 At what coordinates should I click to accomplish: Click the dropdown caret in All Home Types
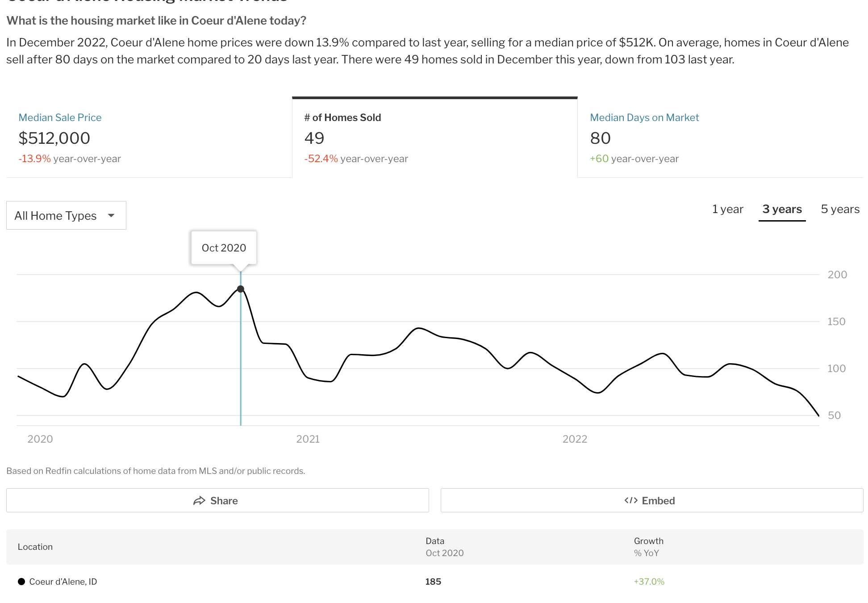(x=111, y=215)
